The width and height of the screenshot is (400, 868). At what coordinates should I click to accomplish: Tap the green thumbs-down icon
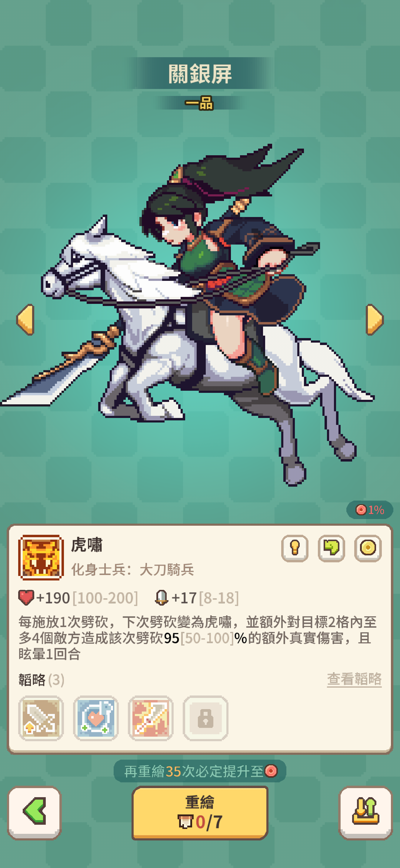coord(331,548)
